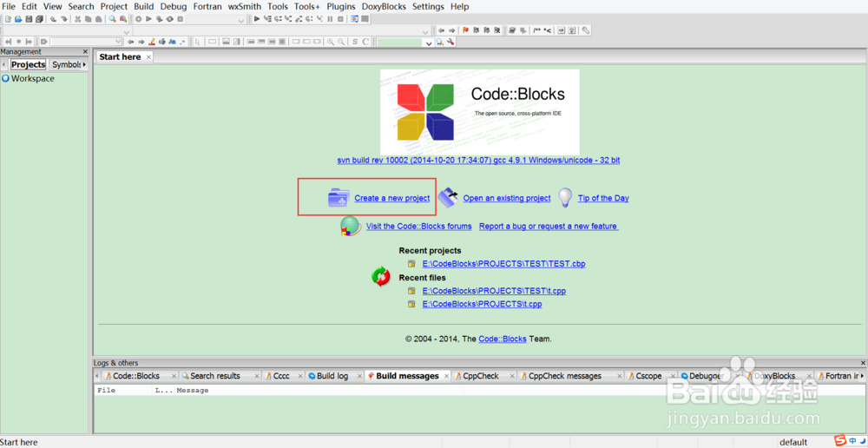
Task: Switch to the Cscope tab
Action: (x=648, y=376)
